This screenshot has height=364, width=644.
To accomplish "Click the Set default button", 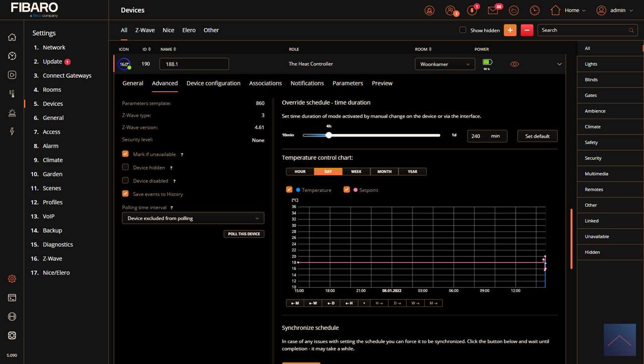I will [537, 136].
